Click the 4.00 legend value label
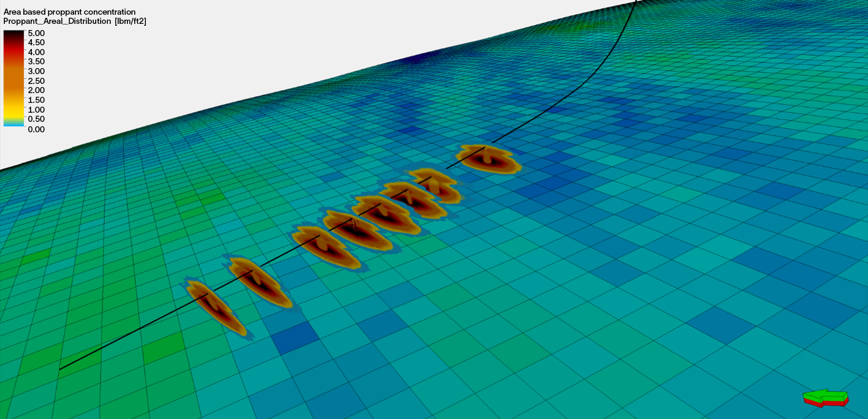868x419 pixels. [35, 51]
